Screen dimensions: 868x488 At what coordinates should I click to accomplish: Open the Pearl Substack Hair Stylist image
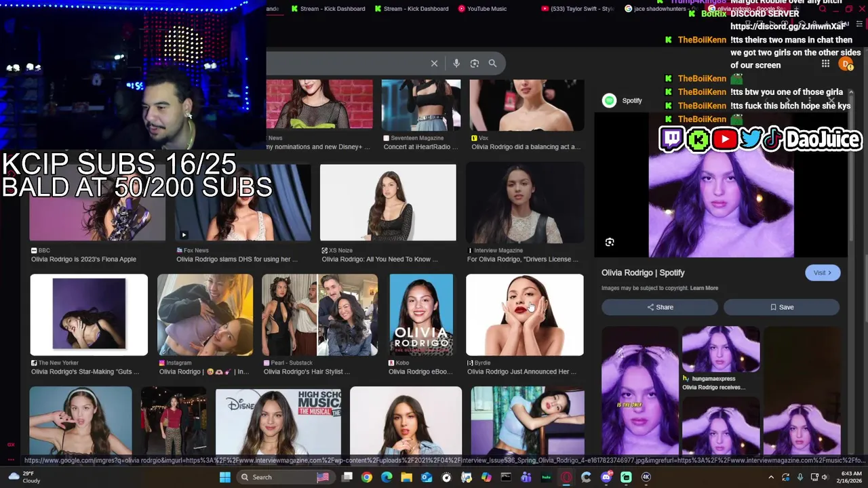pos(320,314)
